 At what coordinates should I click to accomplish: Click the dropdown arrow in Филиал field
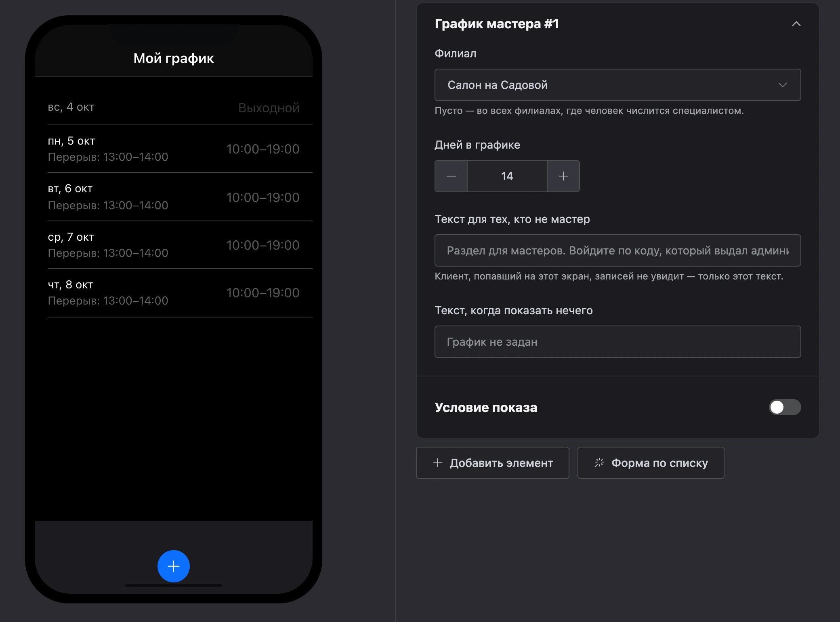[782, 85]
